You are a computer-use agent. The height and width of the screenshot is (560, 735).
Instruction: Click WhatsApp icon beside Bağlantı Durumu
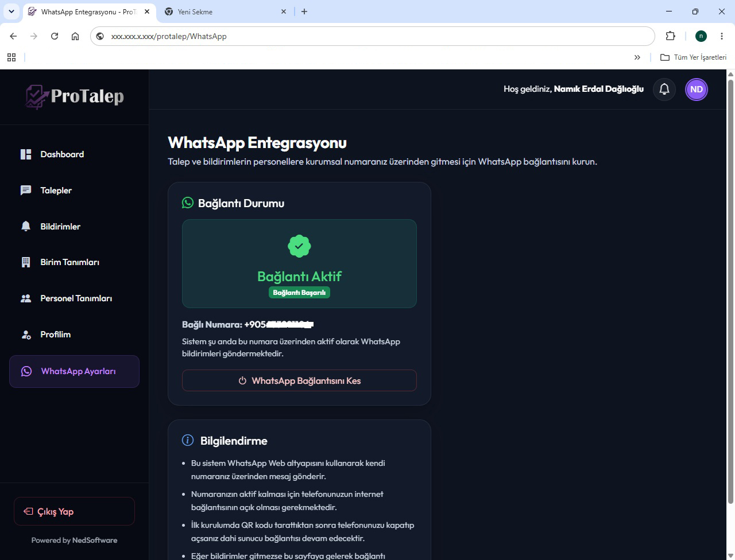tap(188, 203)
